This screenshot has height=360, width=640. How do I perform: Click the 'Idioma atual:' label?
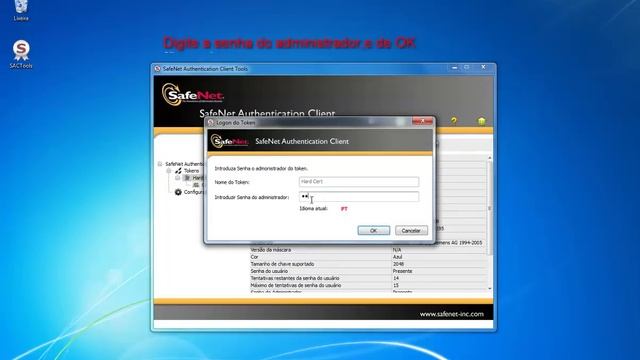tap(313, 209)
